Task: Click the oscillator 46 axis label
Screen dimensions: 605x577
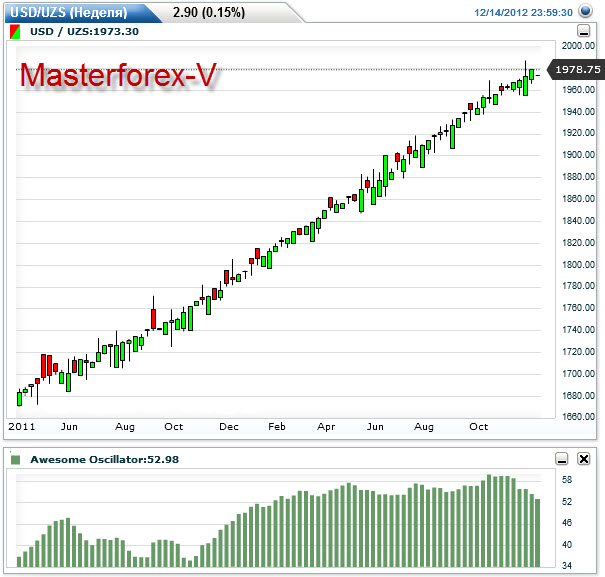Action: [x=567, y=523]
